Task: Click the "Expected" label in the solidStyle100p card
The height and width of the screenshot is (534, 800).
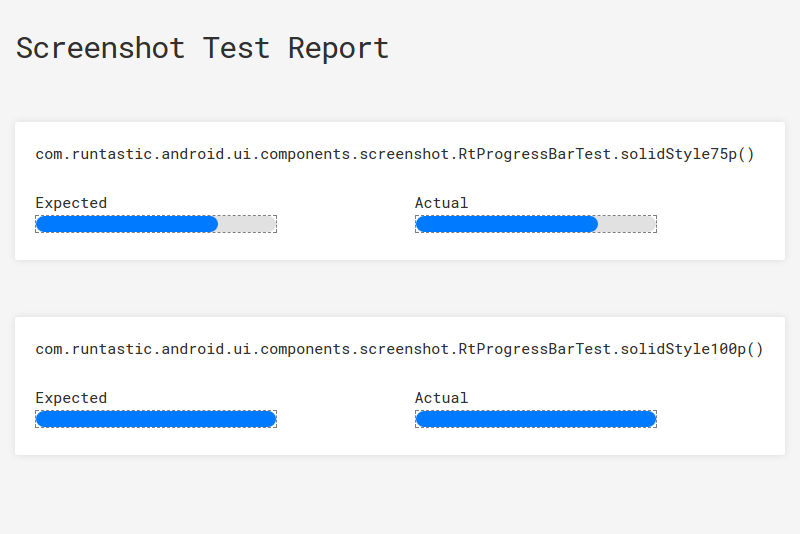Action: point(71,398)
